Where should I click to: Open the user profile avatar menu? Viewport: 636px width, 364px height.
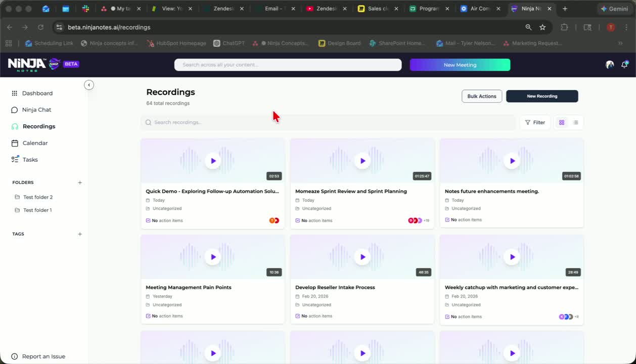click(610, 65)
